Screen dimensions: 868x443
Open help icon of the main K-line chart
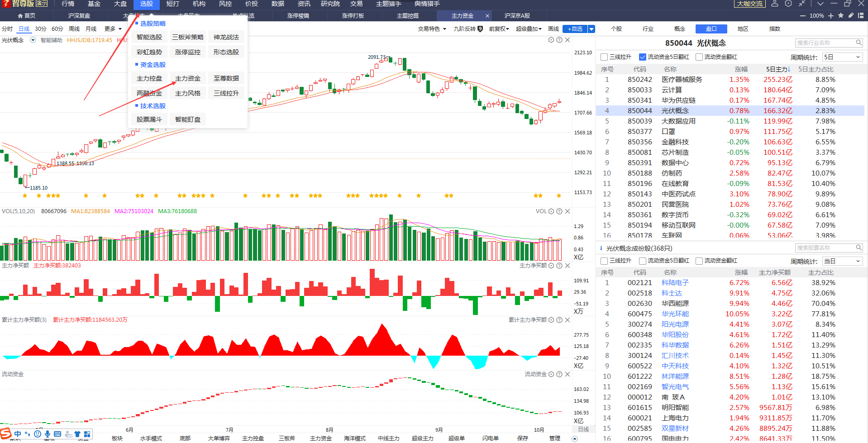point(559,40)
